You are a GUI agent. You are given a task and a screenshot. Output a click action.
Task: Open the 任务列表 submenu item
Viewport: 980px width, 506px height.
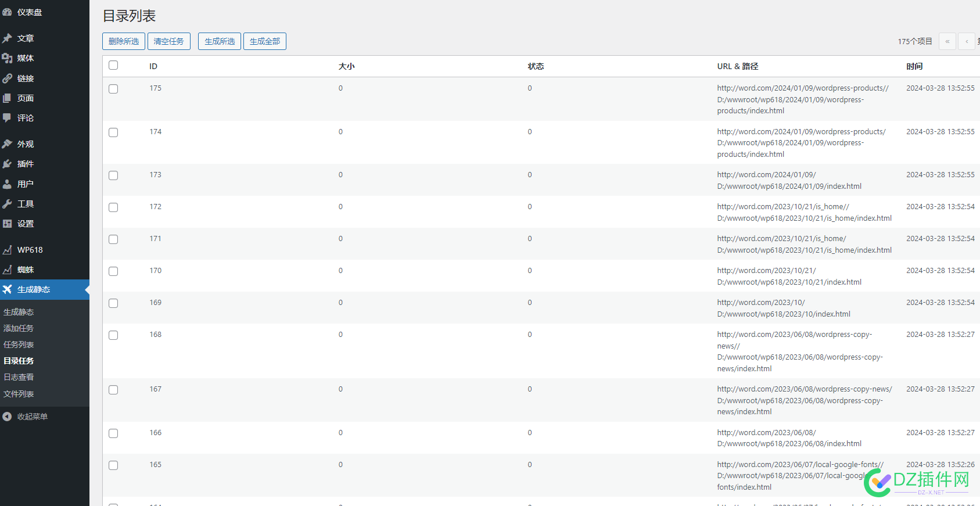(19, 344)
